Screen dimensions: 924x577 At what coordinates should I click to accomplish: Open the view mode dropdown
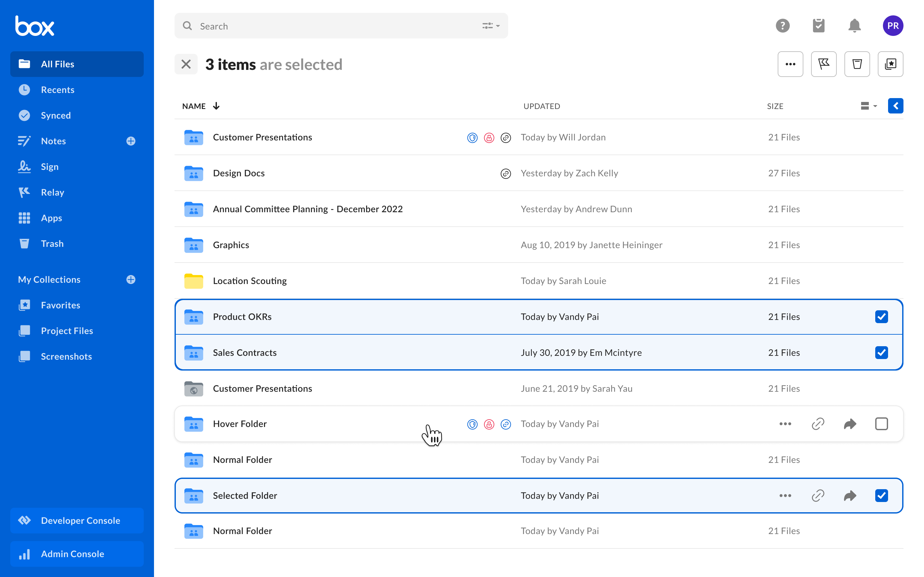pyautogui.click(x=868, y=106)
